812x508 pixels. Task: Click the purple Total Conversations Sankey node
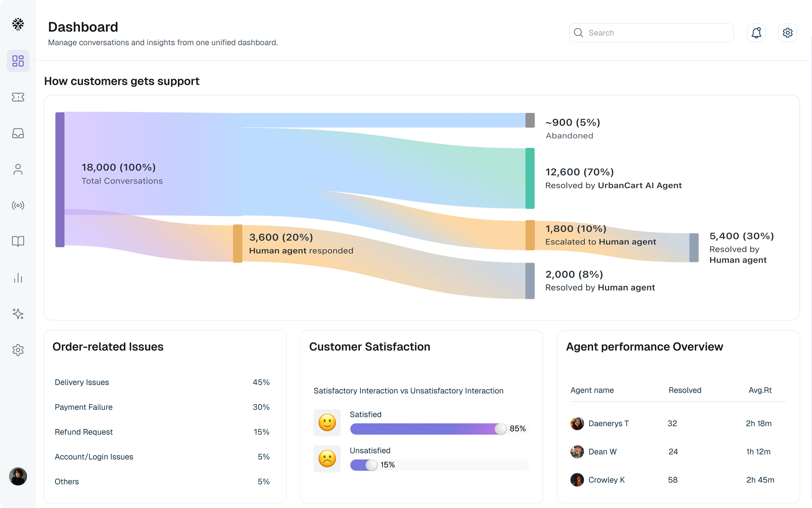click(x=60, y=180)
